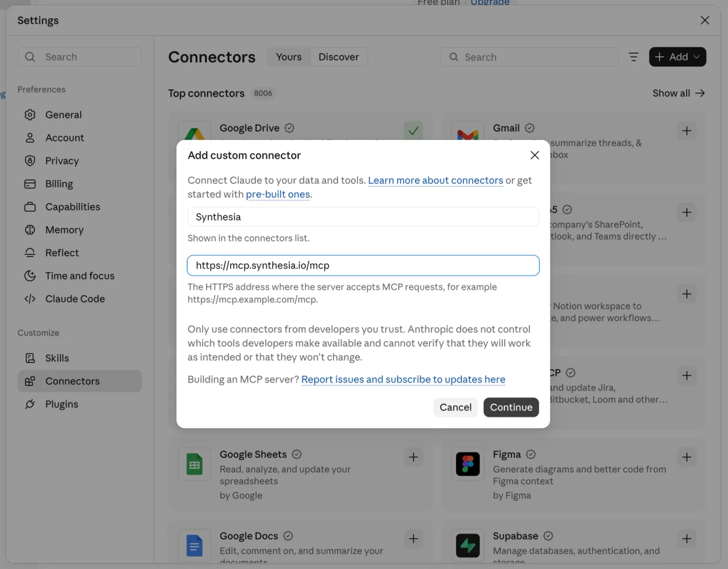Open the Add dropdown button

[x=677, y=57]
